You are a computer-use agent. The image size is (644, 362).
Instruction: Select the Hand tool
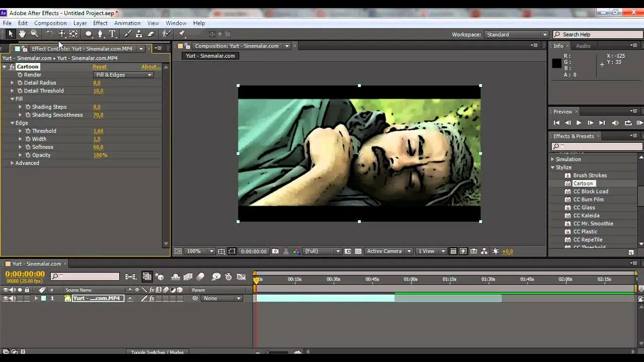tap(22, 34)
